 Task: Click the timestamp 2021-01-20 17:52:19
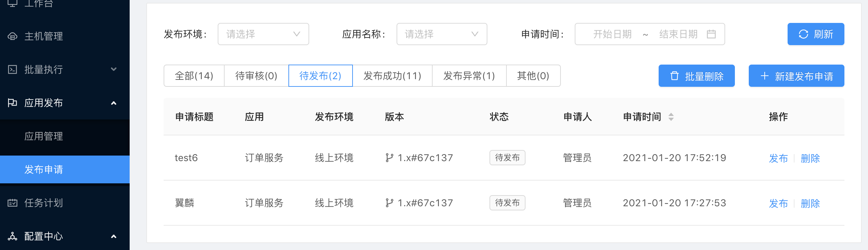coord(675,158)
